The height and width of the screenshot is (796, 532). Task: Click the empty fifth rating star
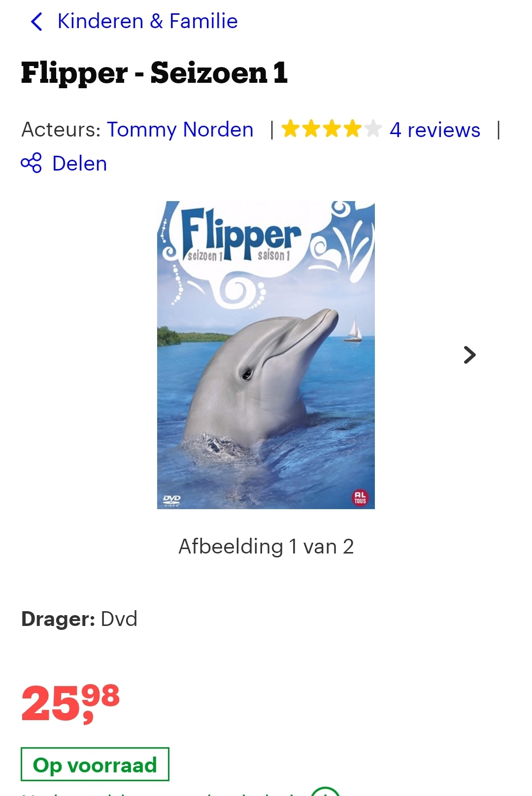pyautogui.click(x=373, y=129)
